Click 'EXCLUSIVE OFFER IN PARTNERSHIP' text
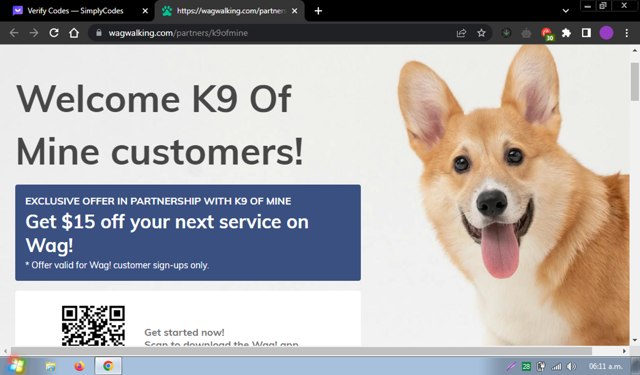This screenshot has height=375, width=640. pyautogui.click(x=158, y=201)
